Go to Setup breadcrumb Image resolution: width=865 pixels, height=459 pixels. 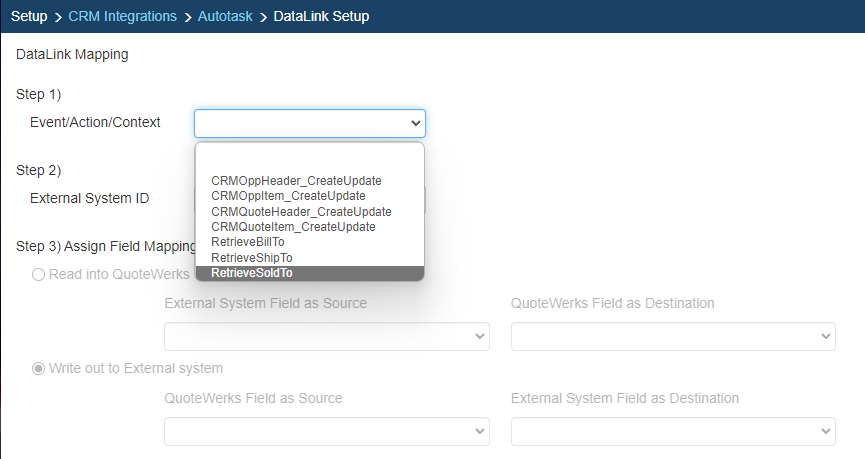(x=29, y=16)
